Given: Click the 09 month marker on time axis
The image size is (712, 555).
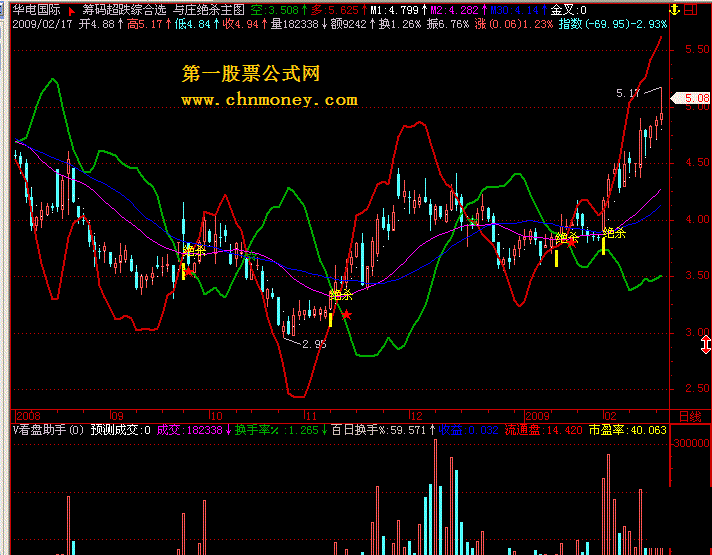Looking at the screenshot, I should [117, 416].
